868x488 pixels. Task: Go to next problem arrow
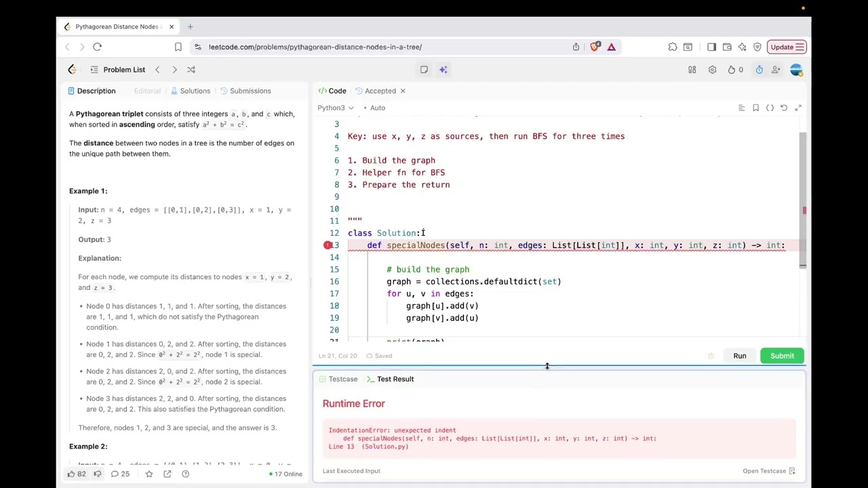(174, 70)
